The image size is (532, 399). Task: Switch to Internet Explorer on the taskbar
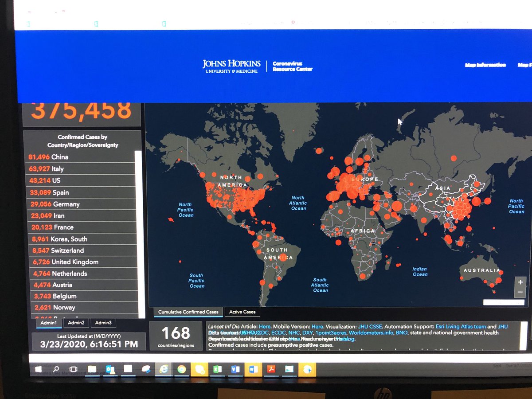(164, 369)
